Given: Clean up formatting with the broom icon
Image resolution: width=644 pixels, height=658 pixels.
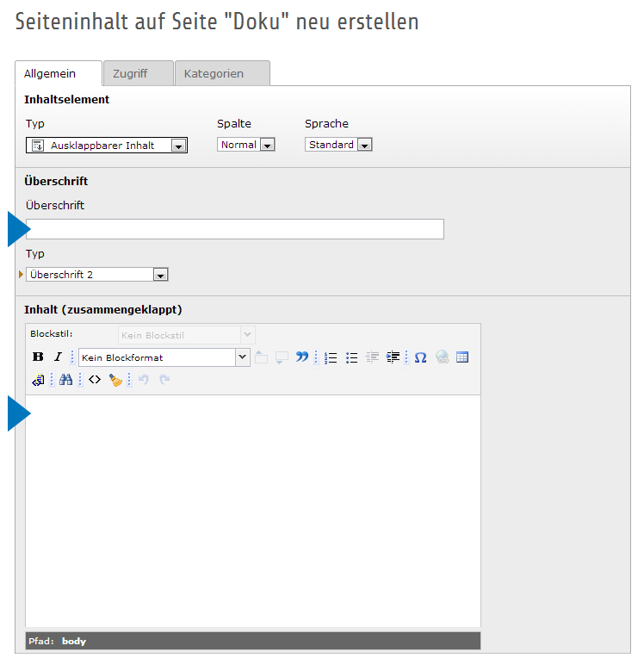Looking at the screenshot, I should click(115, 380).
